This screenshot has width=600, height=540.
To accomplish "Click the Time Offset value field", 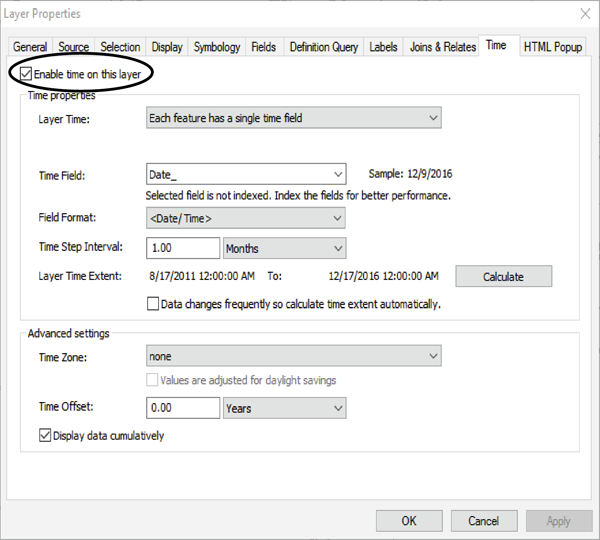I will (x=183, y=408).
